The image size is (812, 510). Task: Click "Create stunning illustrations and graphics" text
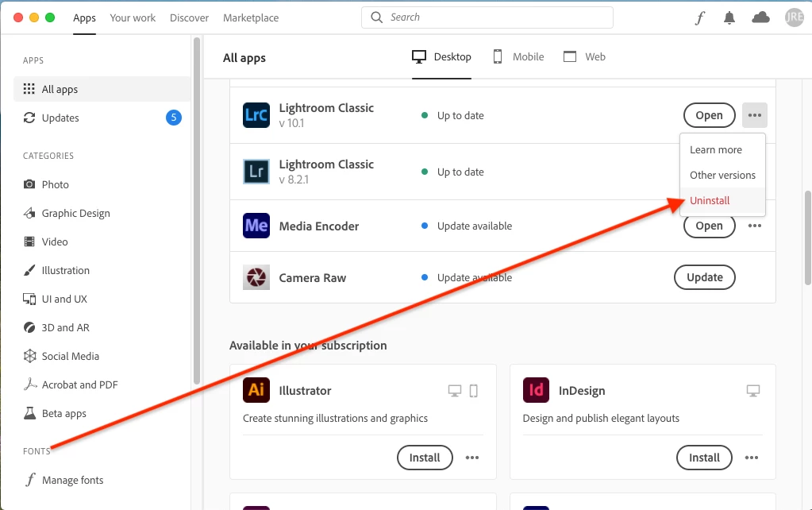pos(335,419)
